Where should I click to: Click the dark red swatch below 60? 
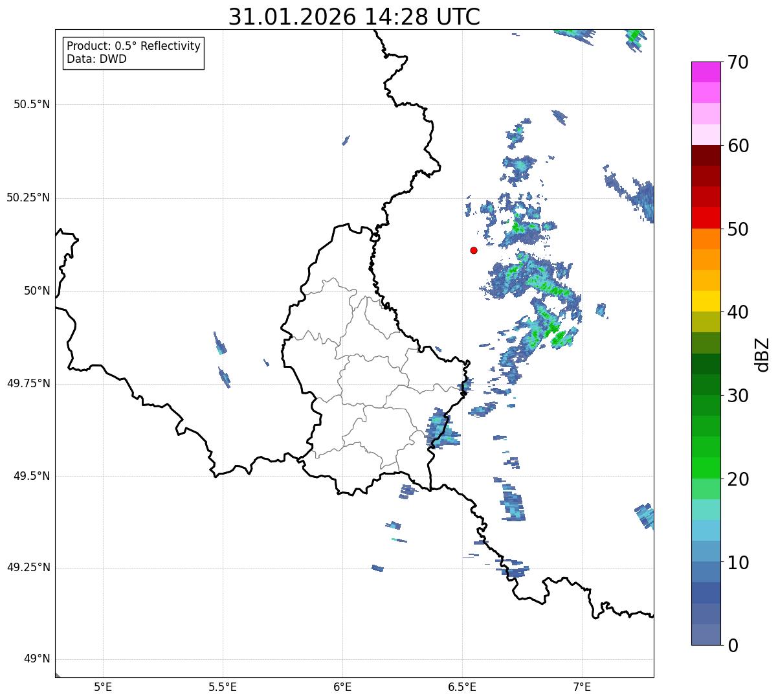pos(706,155)
